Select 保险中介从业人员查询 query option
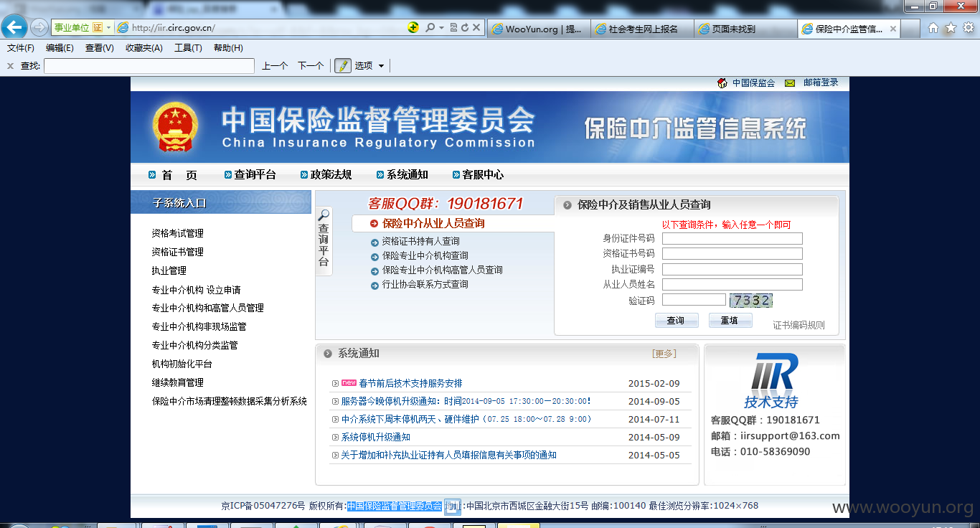This screenshot has height=528, width=980. pyautogui.click(x=433, y=223)
